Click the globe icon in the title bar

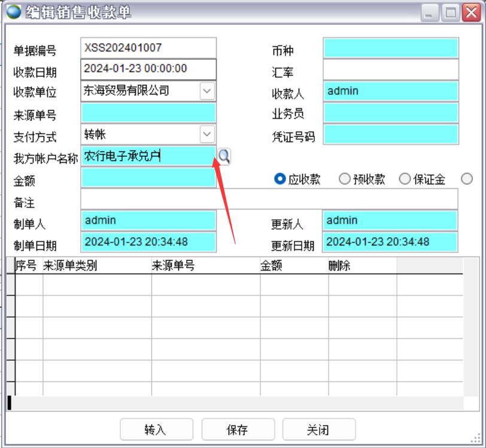coord(13,12)
